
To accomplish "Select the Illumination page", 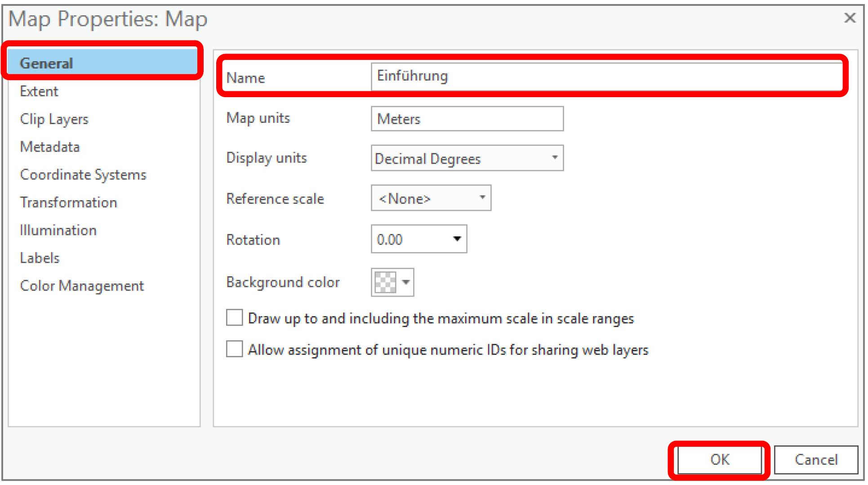I will pyautogui.click(x=58, y=230).
